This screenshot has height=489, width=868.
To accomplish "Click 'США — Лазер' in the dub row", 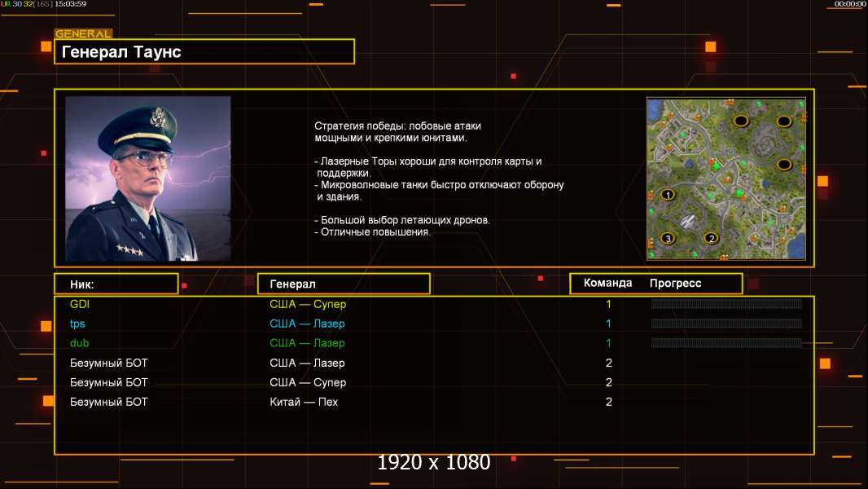I will 307,343.
